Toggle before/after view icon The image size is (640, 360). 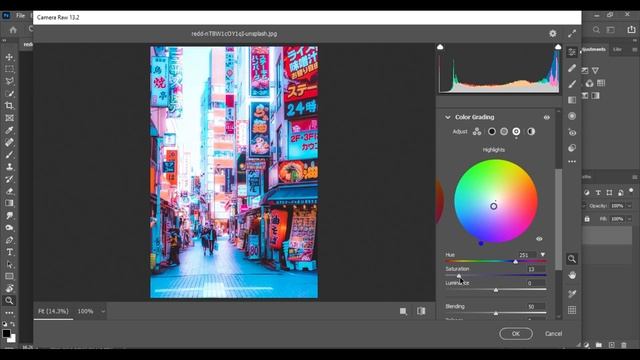point(421,311)
